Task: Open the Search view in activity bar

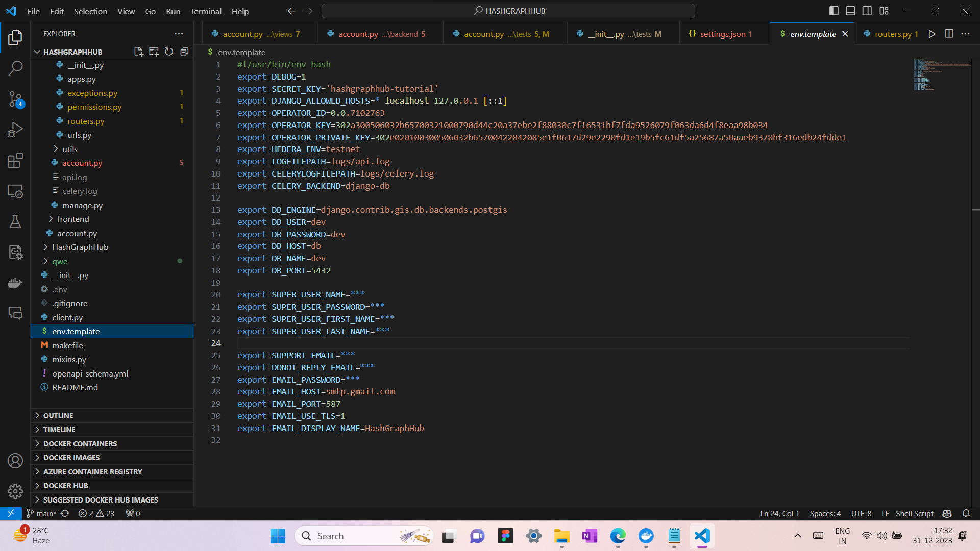Action: point(15,68)
